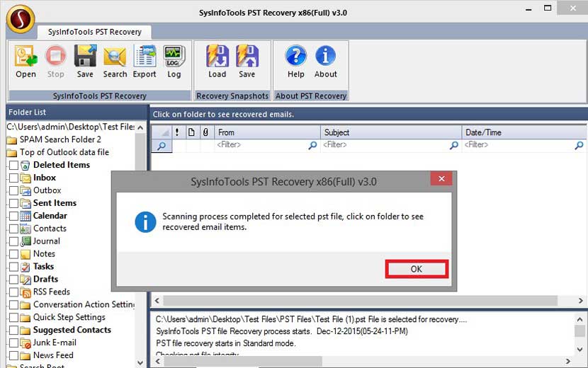Sort by the Subject column header

[x=391, y=132]
